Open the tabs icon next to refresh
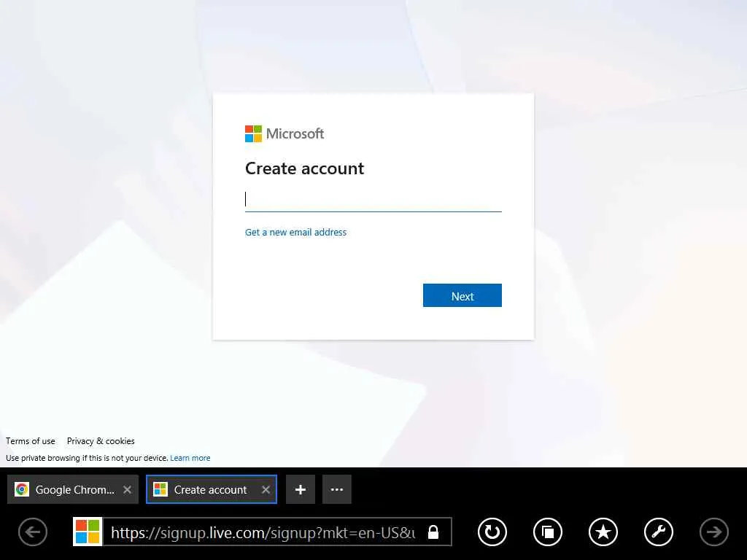The image size is (747, 560). tap(547, 532)
